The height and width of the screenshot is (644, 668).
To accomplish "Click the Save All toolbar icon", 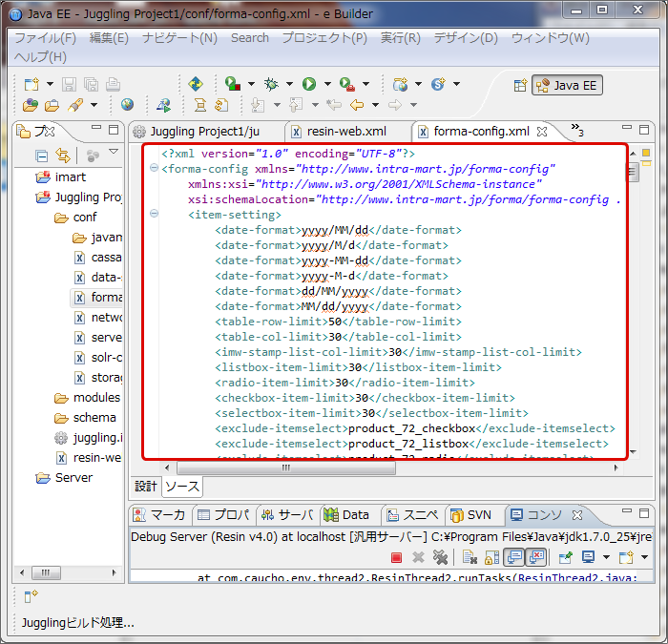I will pyautogui.click(x=92, y=84).
